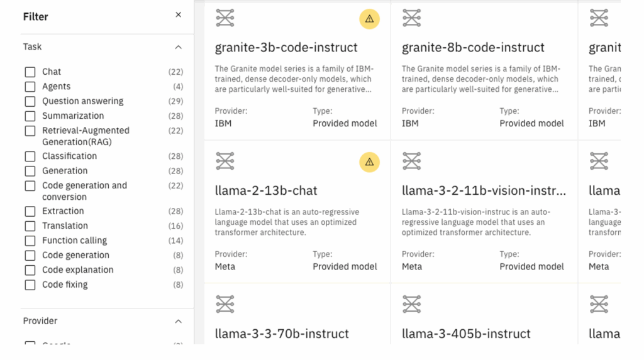Viewport: 644px width, 360px height.
Task: Check the Chat task filter
Action: point(30,72)
